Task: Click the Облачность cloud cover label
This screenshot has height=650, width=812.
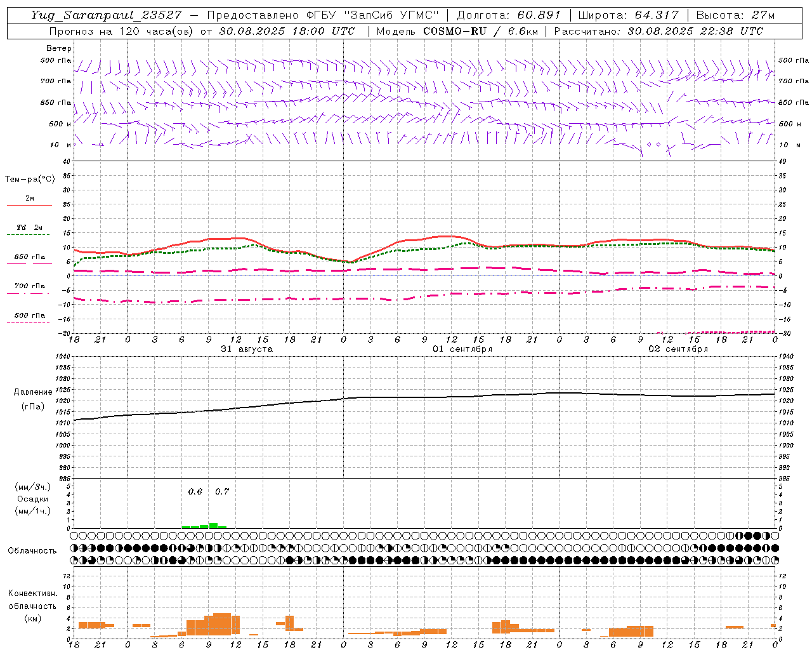Action: [x=32, y=551]
